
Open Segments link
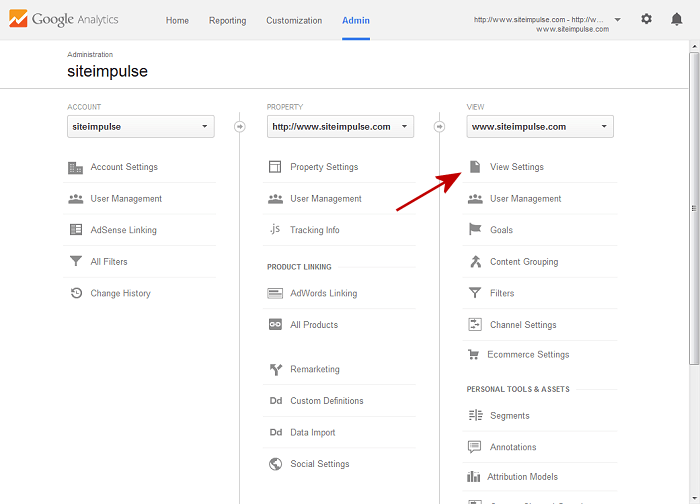pyautogui.click(x=510, y=416)
